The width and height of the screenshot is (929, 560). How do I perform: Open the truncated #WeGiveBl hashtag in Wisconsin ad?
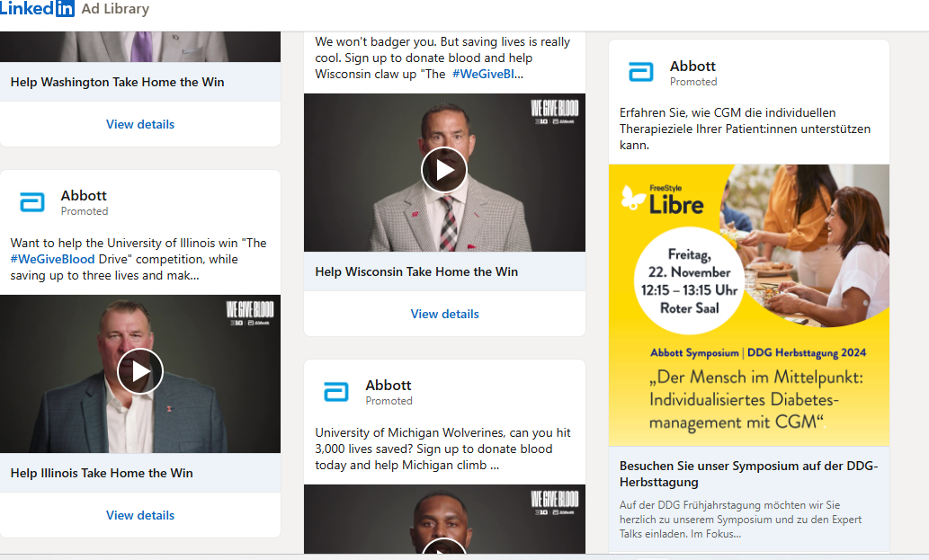[487, 74]
